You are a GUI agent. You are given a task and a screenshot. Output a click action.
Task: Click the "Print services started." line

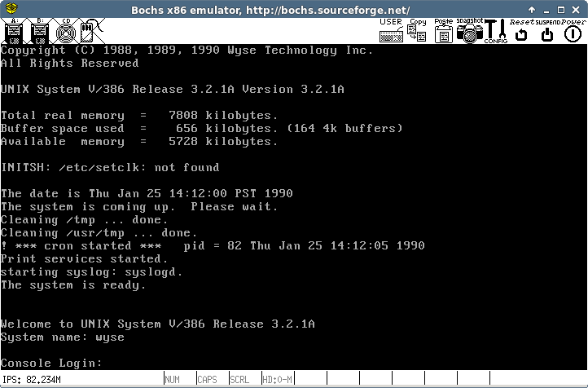[84, 259]
